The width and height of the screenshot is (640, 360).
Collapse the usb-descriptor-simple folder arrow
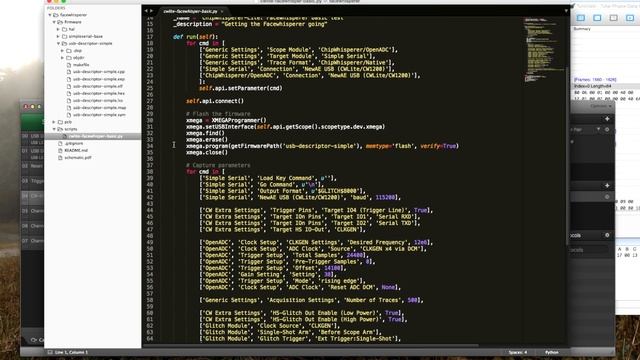[58, 43]
